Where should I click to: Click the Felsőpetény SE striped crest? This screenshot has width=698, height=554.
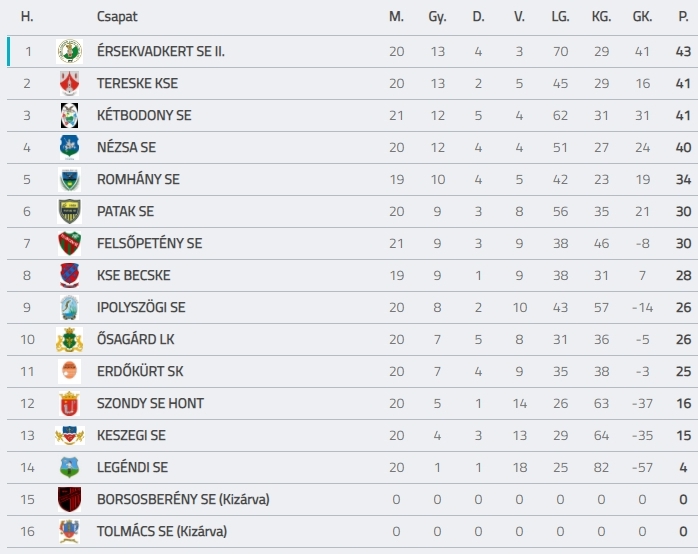69,243
